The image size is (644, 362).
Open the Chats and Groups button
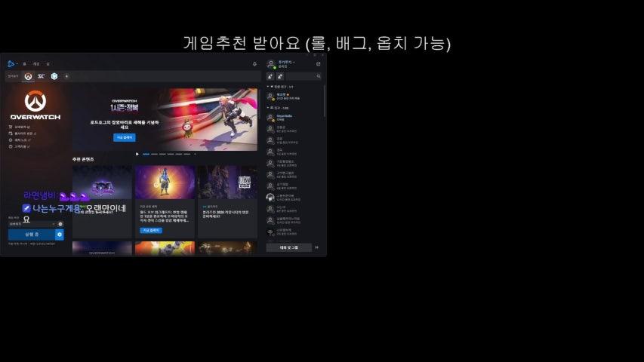coord(288,247)
